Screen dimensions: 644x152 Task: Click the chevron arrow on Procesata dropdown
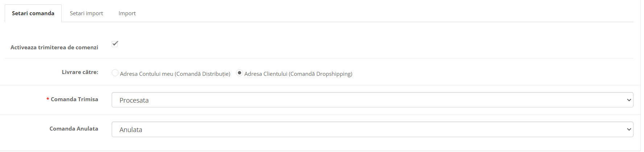pos(629,100)
